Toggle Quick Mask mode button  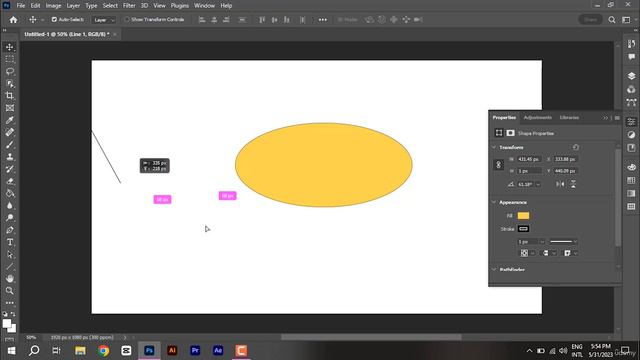click(x=9, y=340)
